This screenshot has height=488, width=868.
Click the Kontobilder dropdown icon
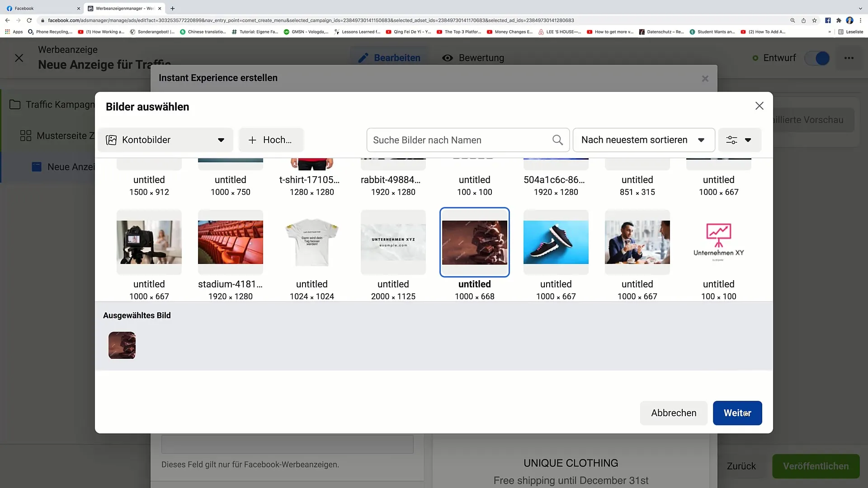click(221, 140)
